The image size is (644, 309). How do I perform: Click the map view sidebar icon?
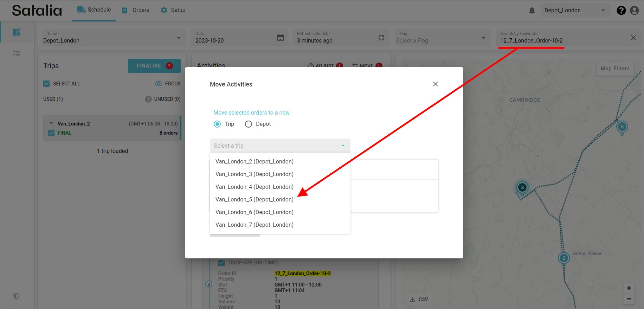pos(17,32)
